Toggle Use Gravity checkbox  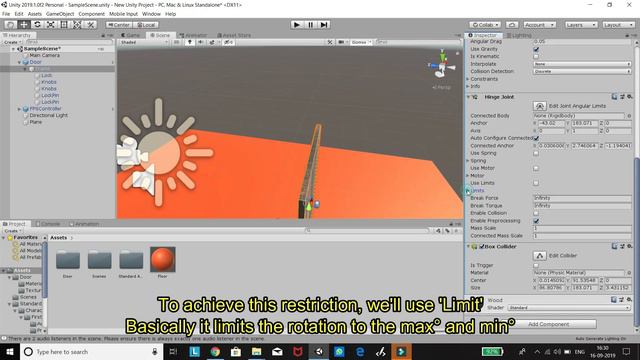point(536,49)
